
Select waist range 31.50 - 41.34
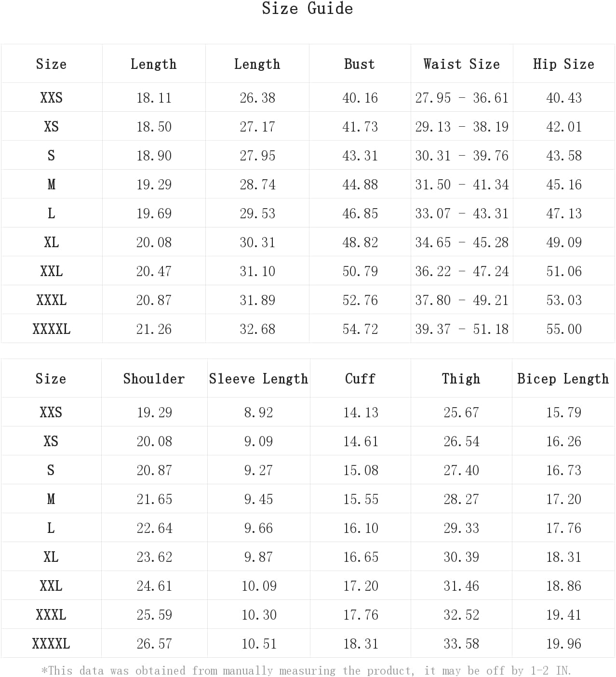tap(462, 185)
